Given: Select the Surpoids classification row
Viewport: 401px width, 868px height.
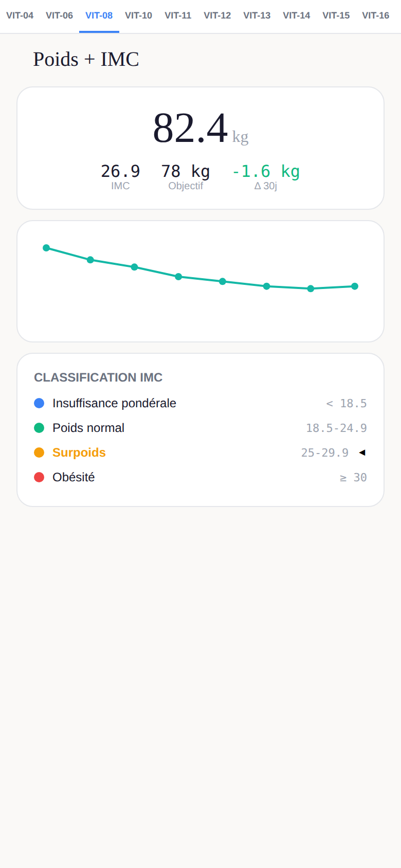Looking at the screenshot, I should (x=200, y=453).
